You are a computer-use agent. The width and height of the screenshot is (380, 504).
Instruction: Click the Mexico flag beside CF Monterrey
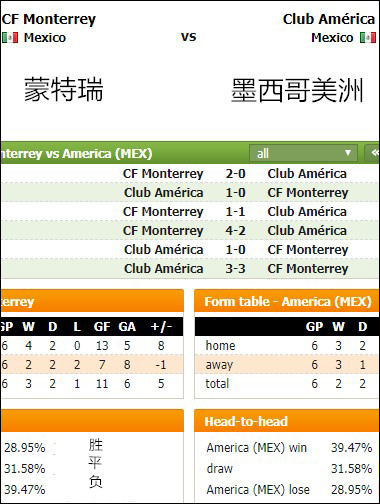coord(10,38)
